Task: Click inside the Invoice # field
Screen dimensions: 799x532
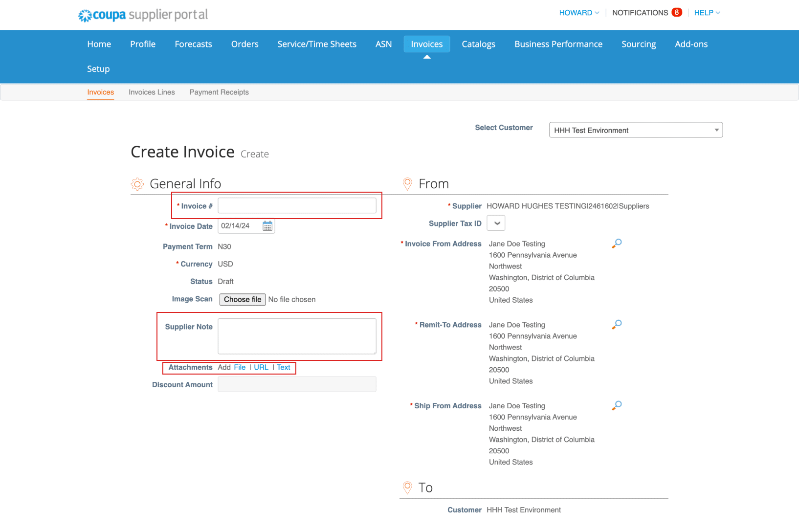Action: [x=297, y=205]
